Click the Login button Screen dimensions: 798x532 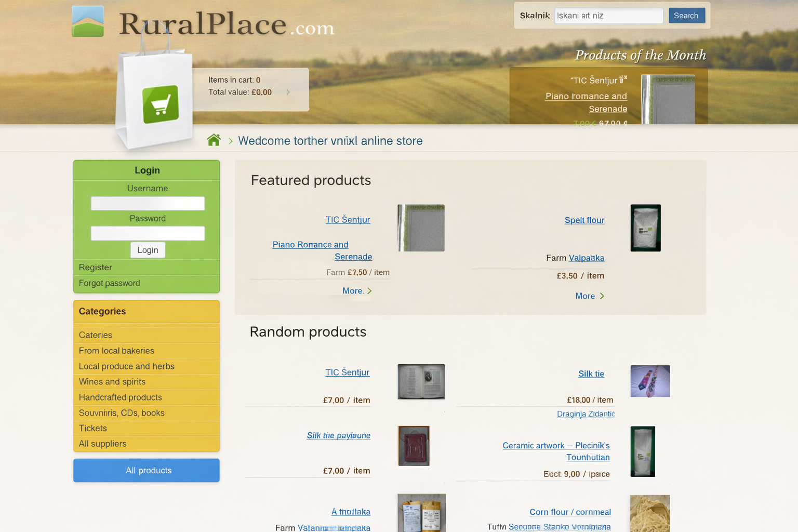[148, 250]
